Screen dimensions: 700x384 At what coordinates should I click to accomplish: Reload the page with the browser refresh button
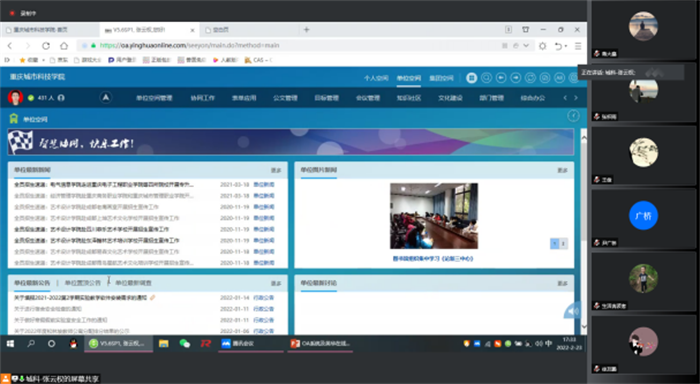[46, 46]
